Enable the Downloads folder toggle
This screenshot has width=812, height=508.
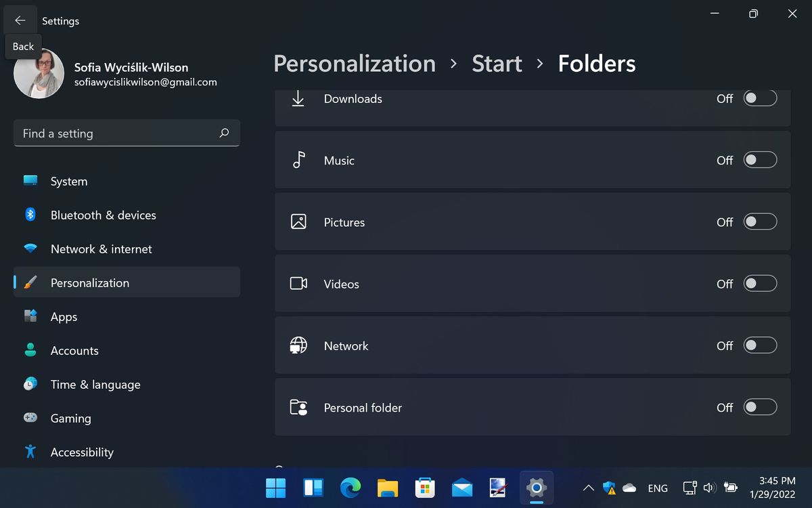[759, 98]
